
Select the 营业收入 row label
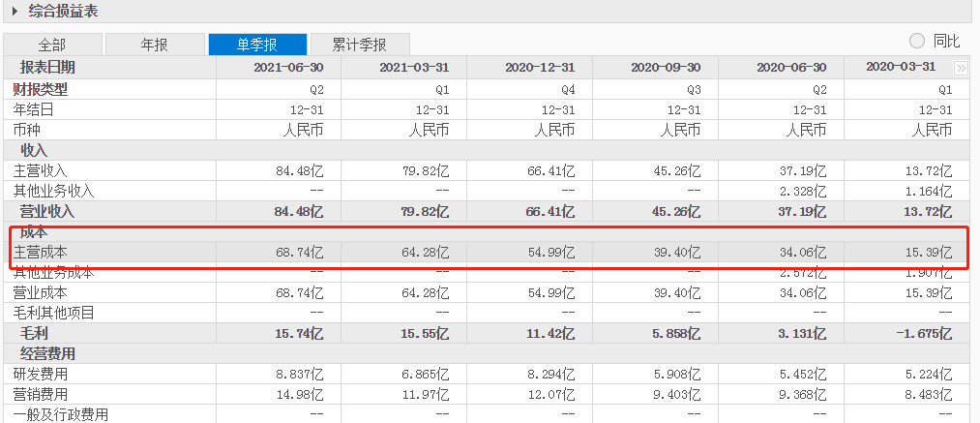click(x=47, y=211)
